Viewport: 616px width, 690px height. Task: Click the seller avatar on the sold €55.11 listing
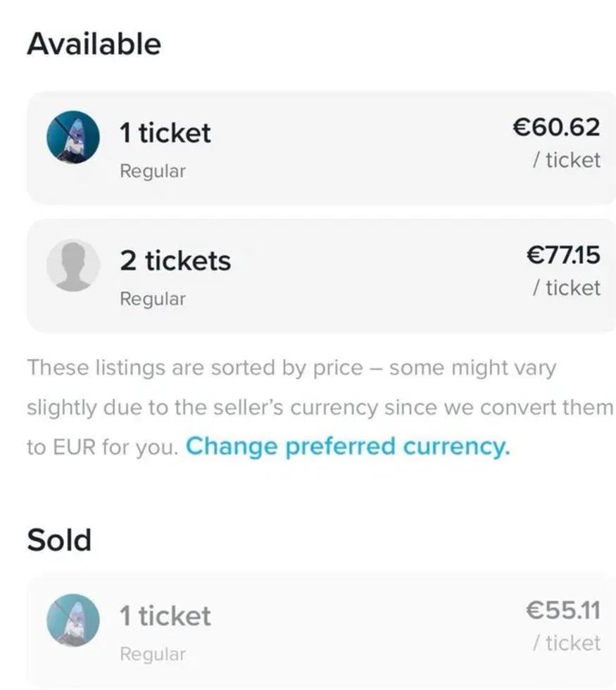click(73, 620)
